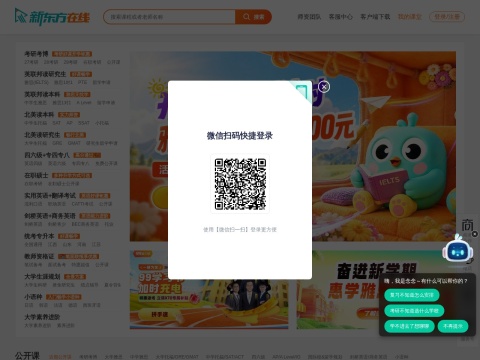Viewport: 480px width, 360px height.
Task: Click SSAT under 北美读本科
Action: (84, 123)
